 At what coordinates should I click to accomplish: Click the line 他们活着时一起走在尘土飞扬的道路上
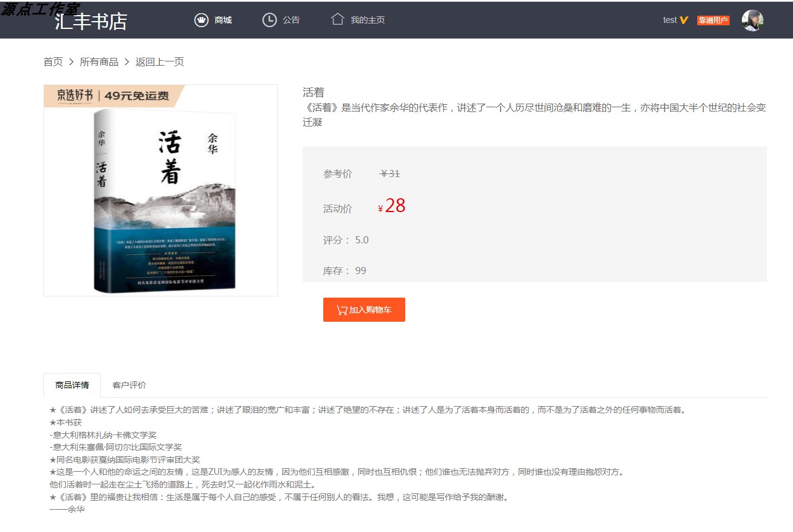click(x=182, y=484)
